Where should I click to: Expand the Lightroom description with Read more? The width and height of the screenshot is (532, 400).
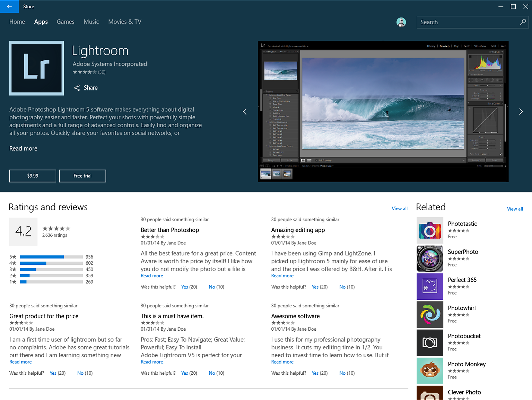pyautogui.click(x=23, y=148)
